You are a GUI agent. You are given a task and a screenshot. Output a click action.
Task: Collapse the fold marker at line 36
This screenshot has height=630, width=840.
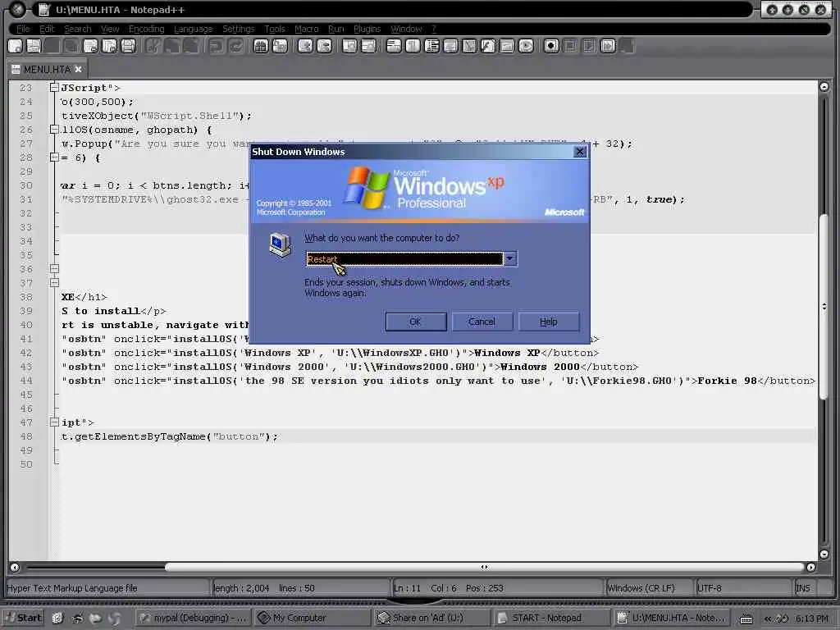[54, 268]
